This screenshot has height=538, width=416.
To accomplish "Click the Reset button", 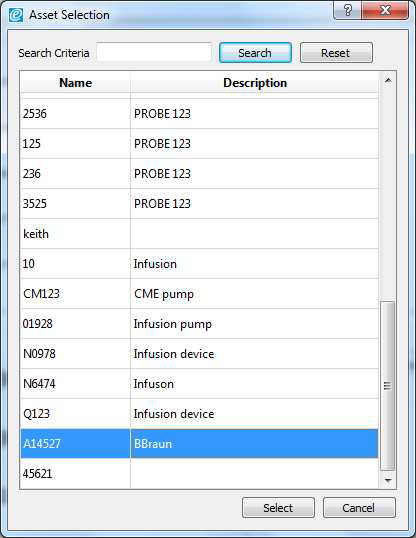I will (336, 53).
